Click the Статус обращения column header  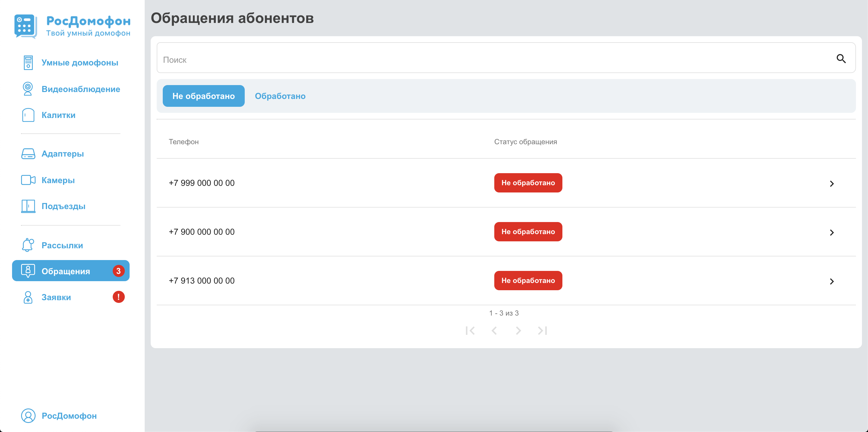click(525, 142)
